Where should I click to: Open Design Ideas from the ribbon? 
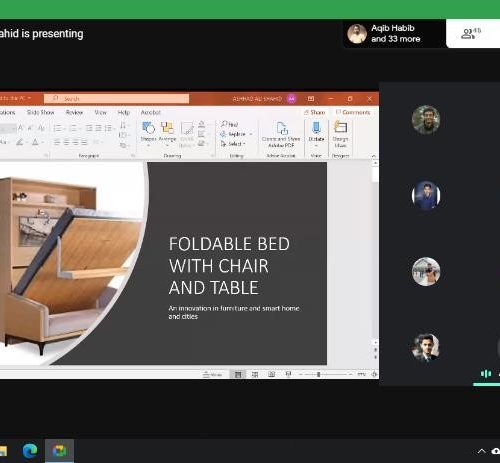click(340, 133)
